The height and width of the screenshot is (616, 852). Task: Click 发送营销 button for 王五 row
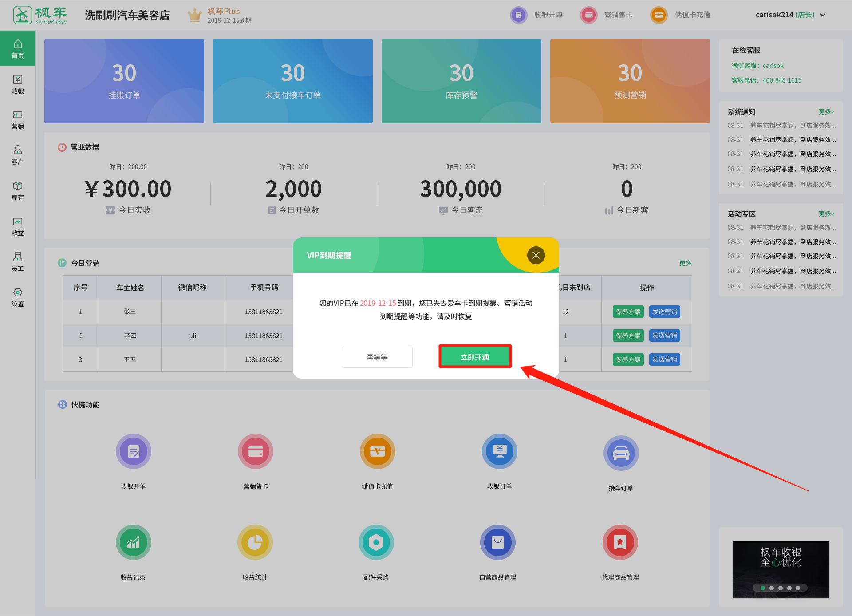coord(664,359)
